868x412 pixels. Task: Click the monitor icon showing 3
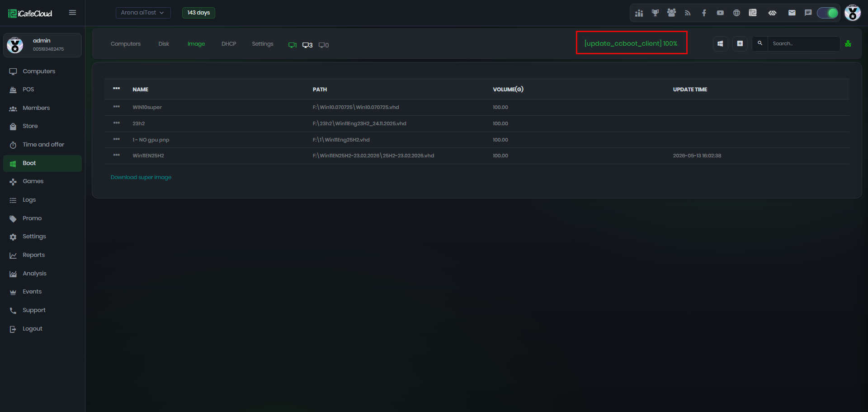click(307, 45)
